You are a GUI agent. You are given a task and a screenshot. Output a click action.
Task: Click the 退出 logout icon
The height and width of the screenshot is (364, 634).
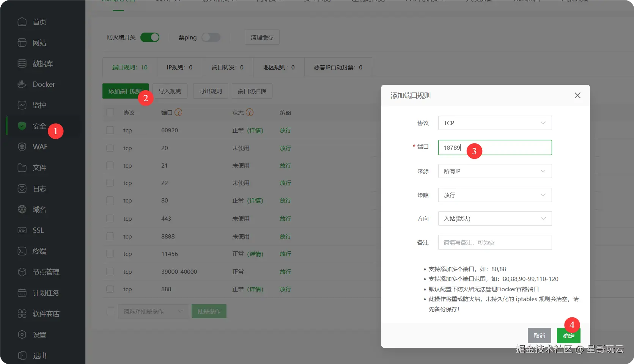[x=22, y=355]
